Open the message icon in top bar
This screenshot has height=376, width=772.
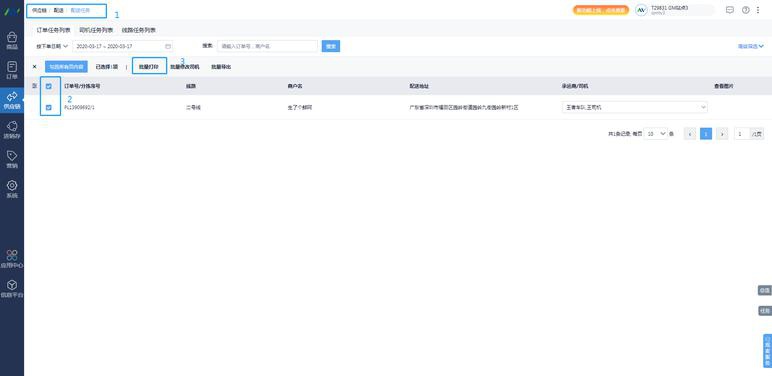coord(730,10)
